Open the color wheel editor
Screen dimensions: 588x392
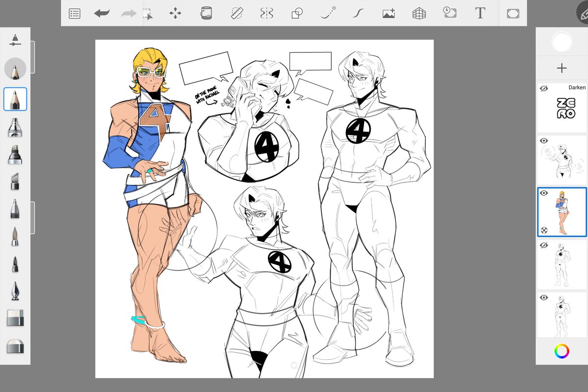(x=562, y=351)
